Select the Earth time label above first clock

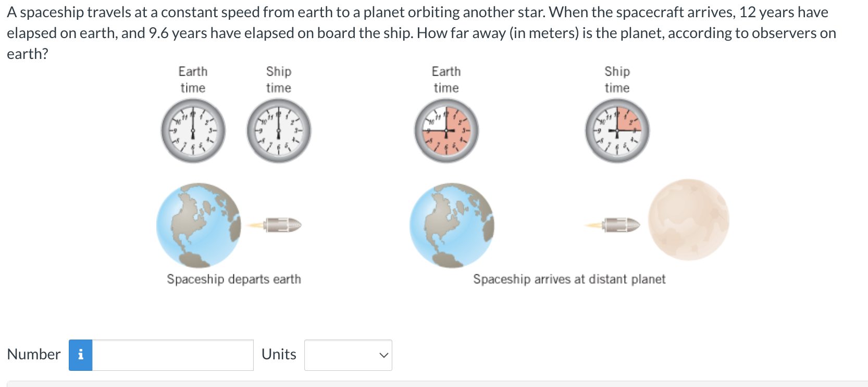coord(192,79)
